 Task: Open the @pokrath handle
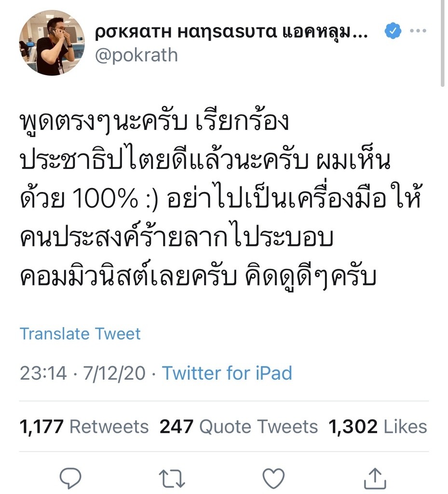coord(136,55)
